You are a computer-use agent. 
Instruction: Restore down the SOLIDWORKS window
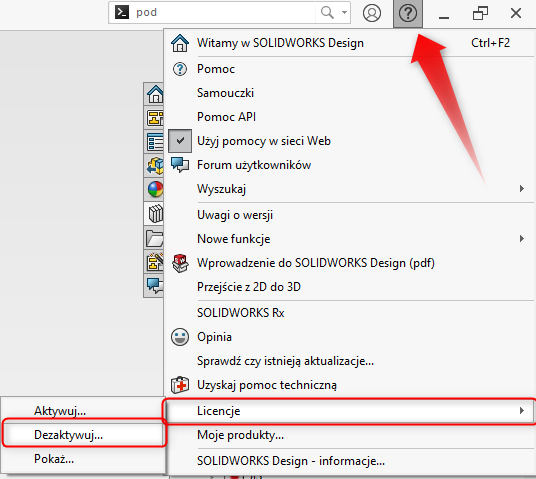click(480, 14)
